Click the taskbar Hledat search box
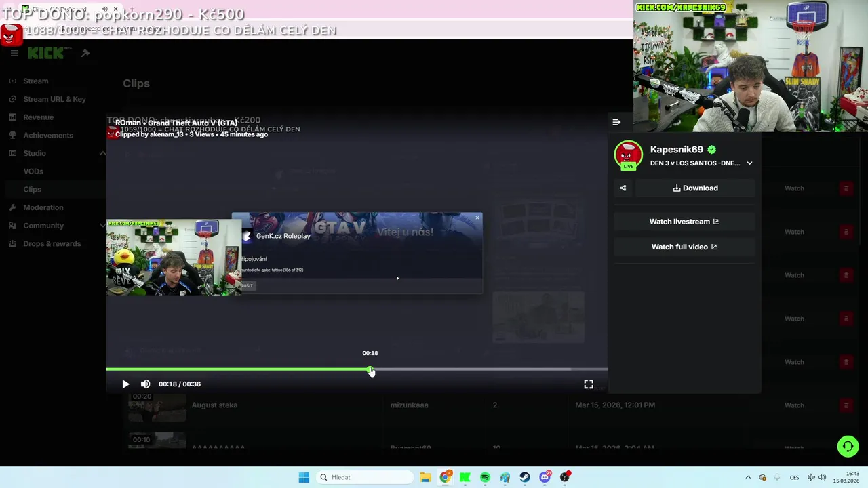868x488 pixels. point(365,477)
